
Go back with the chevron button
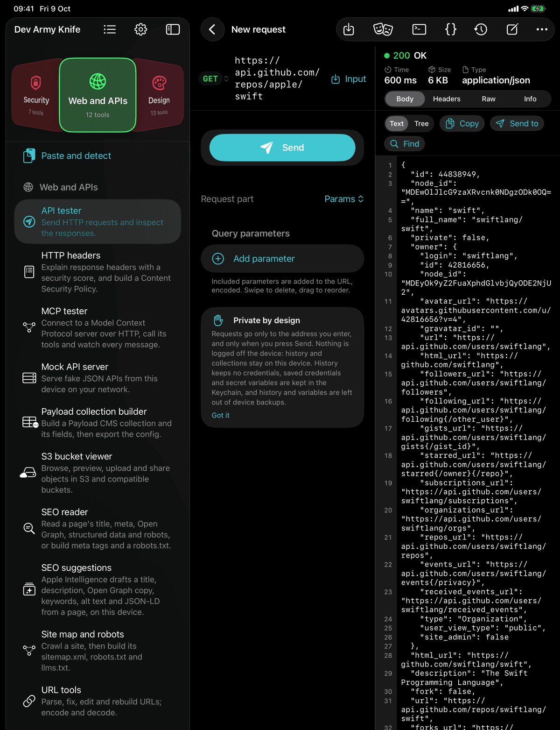(x=212, y=29)
